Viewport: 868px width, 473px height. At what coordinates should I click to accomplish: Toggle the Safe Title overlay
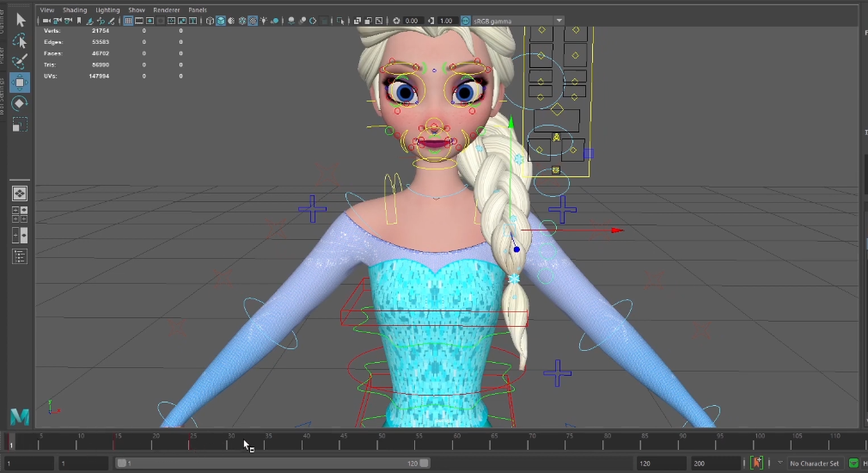pos(193,21)
